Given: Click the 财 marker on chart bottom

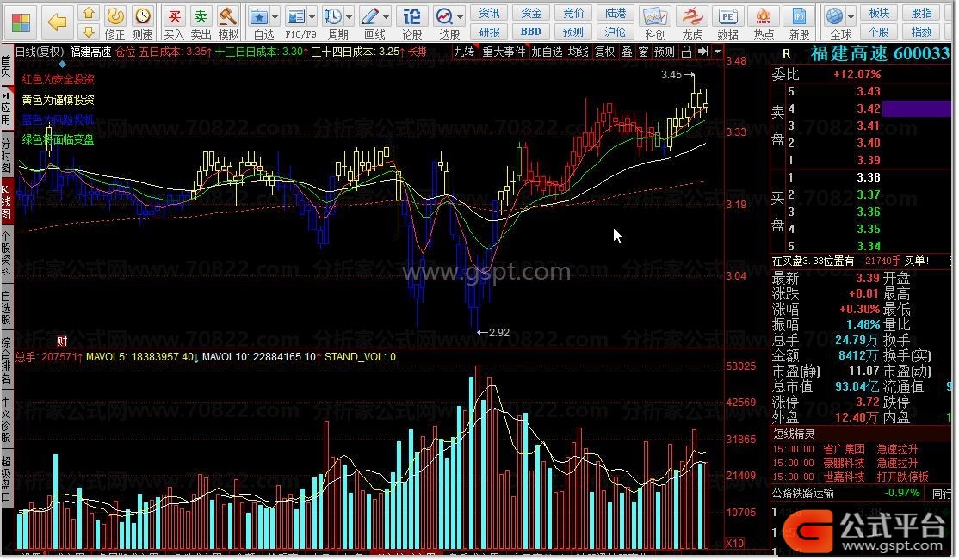Looking at the screenshot, I should (62, 342).
